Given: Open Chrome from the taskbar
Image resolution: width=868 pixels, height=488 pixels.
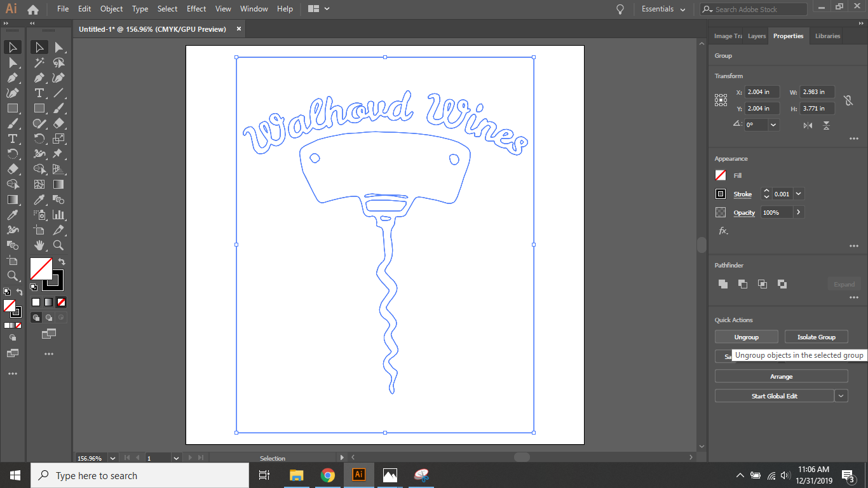Looking at the screenshot, I should click(x=329, y=475).
